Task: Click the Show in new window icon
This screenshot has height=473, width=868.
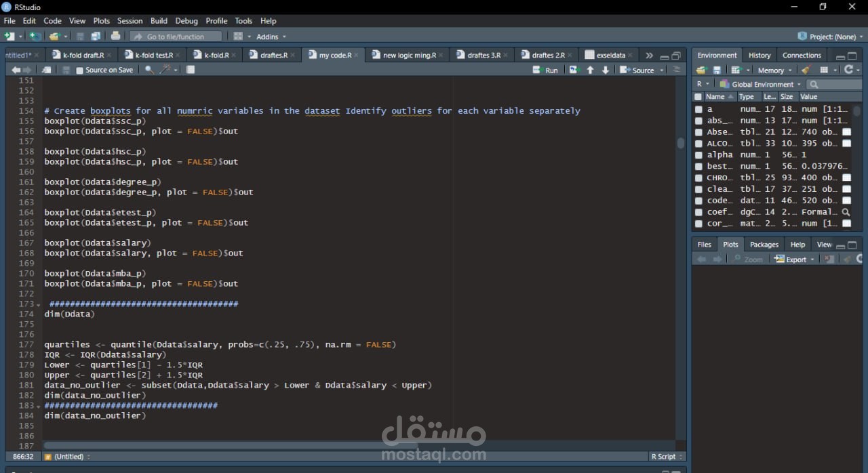Action: [x=46, y=70]
